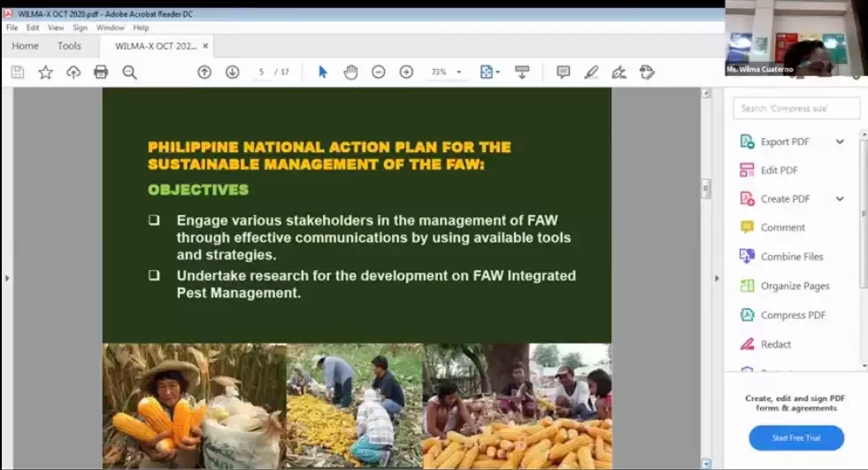Screen dimensions: 868x470
Task: Open the find text magnifier
Action: pyautogui.click(x=129, y=73)
